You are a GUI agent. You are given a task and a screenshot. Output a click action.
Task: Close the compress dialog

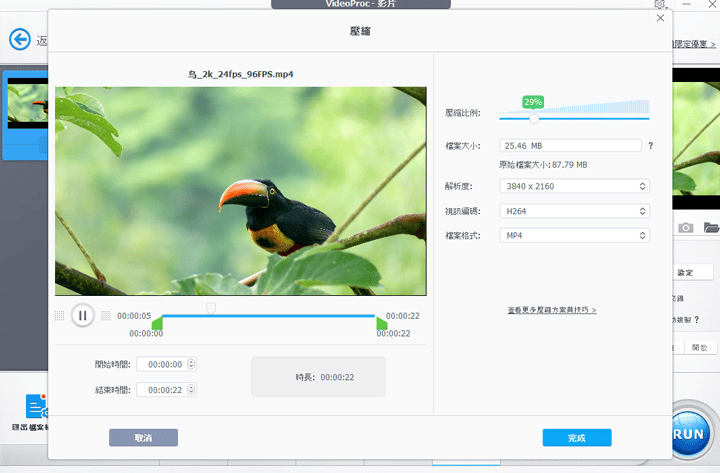point(660,18)
